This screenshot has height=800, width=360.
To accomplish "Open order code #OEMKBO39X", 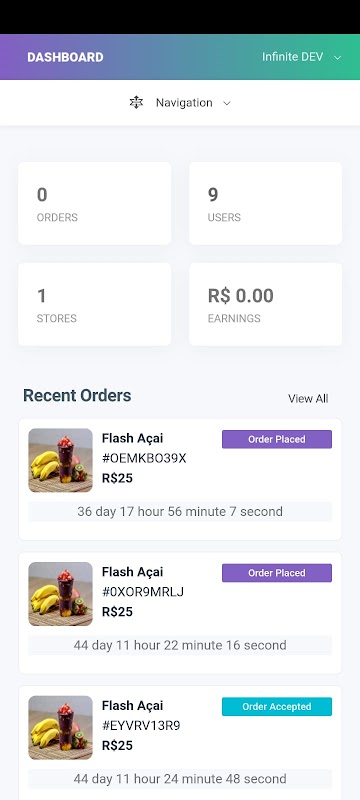I will click(144, 459).
